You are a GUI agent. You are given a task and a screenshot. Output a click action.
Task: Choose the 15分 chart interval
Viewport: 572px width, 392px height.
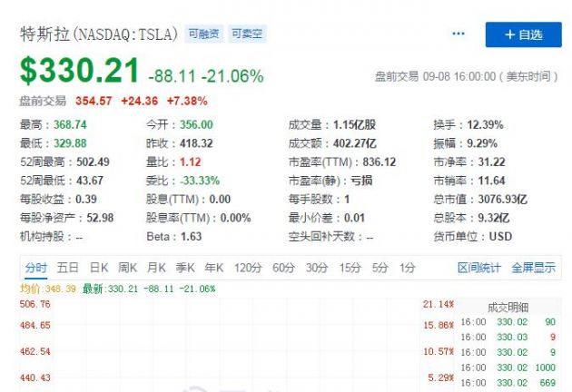tap(350, 268)
